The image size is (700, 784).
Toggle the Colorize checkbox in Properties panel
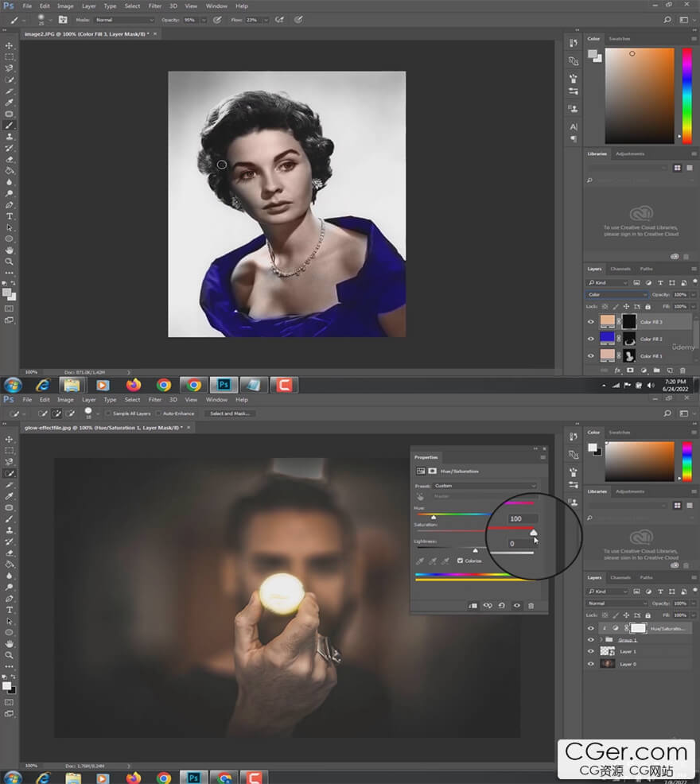(x=461, y=561)
